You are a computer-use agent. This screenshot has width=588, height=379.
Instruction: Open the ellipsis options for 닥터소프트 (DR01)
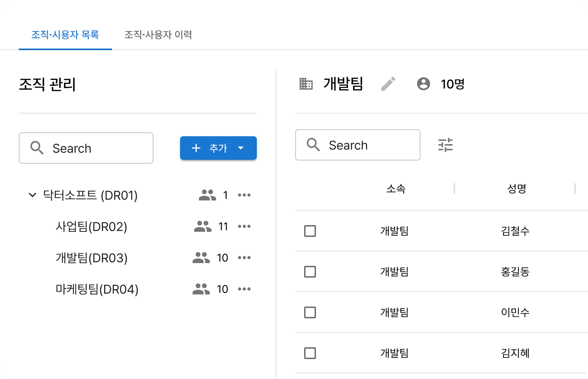click(x=244, y=195)
